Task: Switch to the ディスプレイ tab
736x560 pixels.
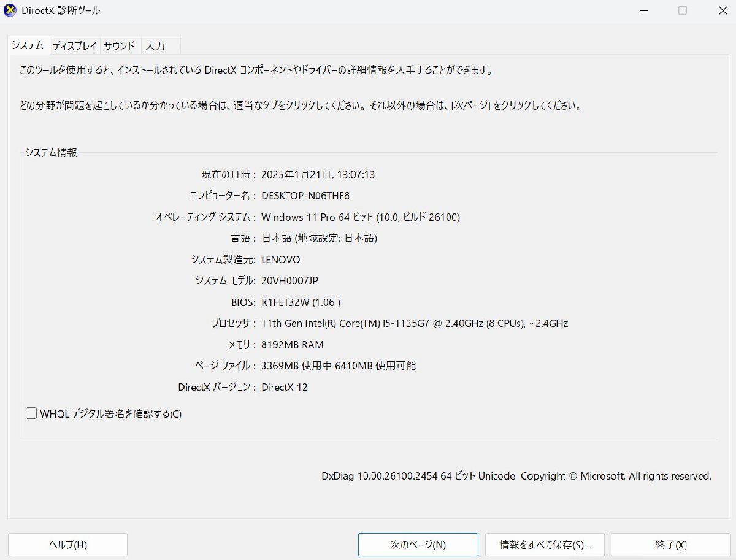Action: point(74,45)
